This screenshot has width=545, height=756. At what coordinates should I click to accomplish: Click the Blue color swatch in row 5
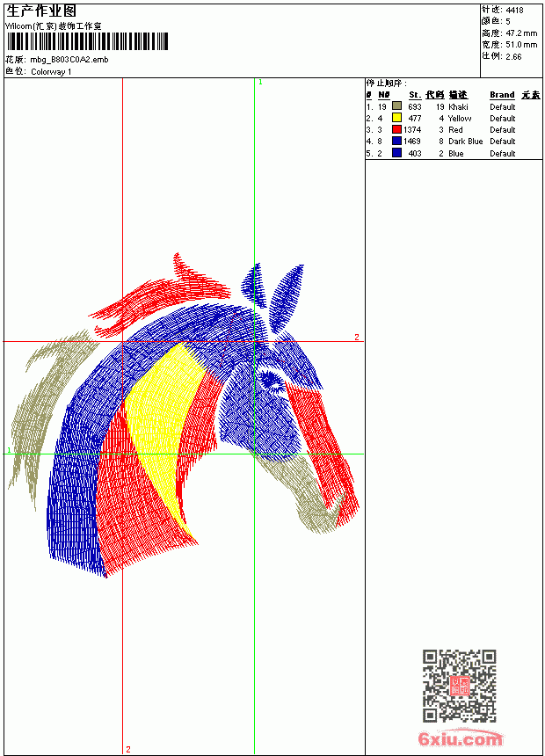[396, 153]
